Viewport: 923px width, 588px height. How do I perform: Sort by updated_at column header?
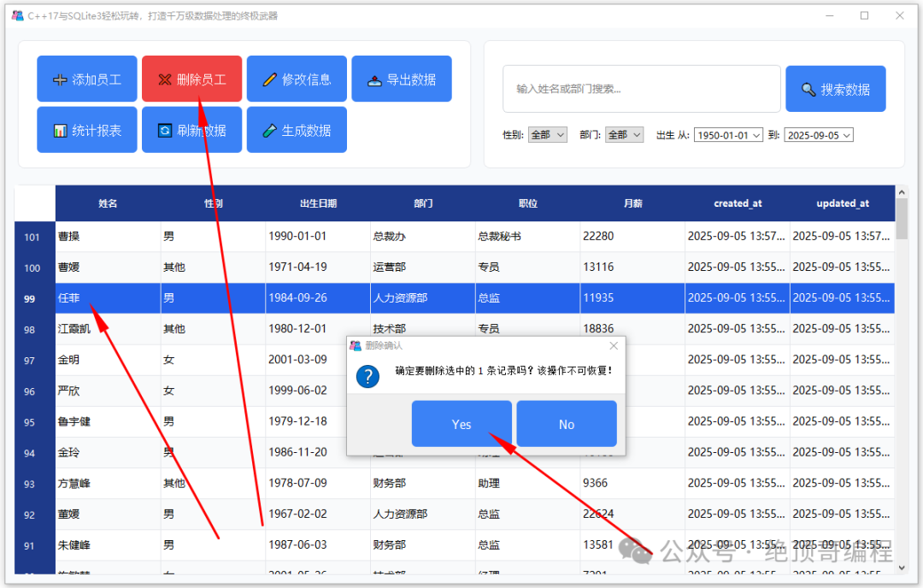pos(843,203)
